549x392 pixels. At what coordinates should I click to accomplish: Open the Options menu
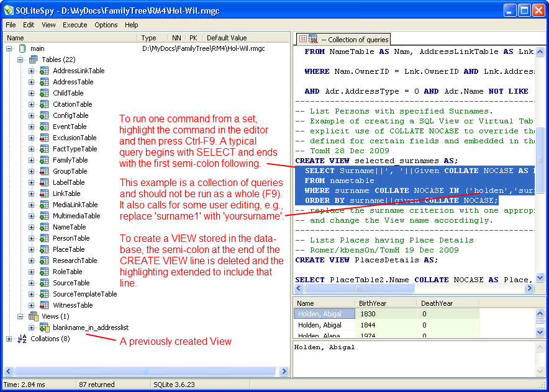click(x=106, y=25)
